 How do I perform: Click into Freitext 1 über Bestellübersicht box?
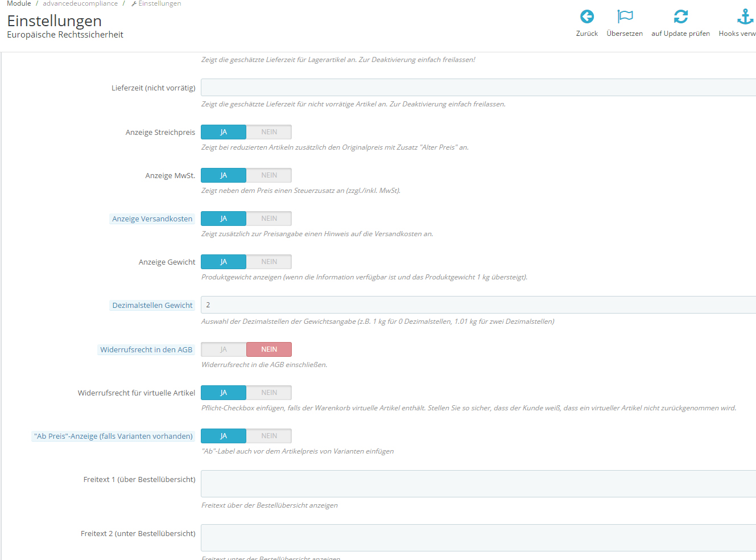pos(478,484)
